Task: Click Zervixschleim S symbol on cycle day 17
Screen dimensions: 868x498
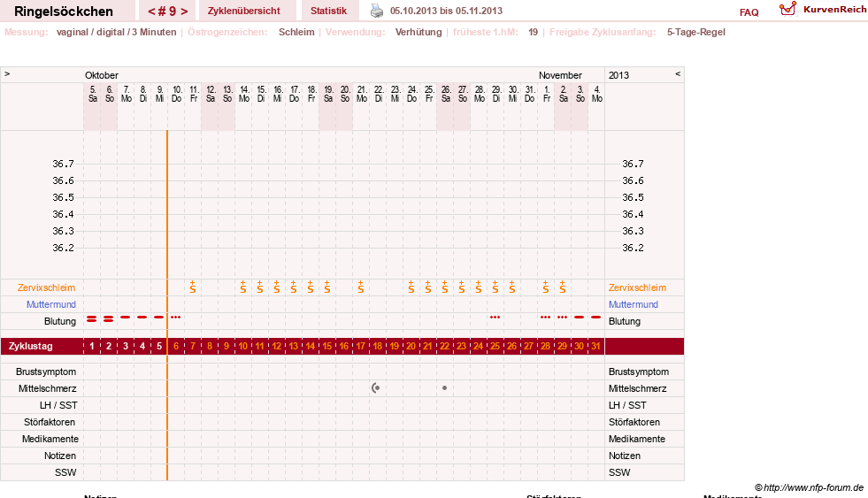Action: pos(360,287)
